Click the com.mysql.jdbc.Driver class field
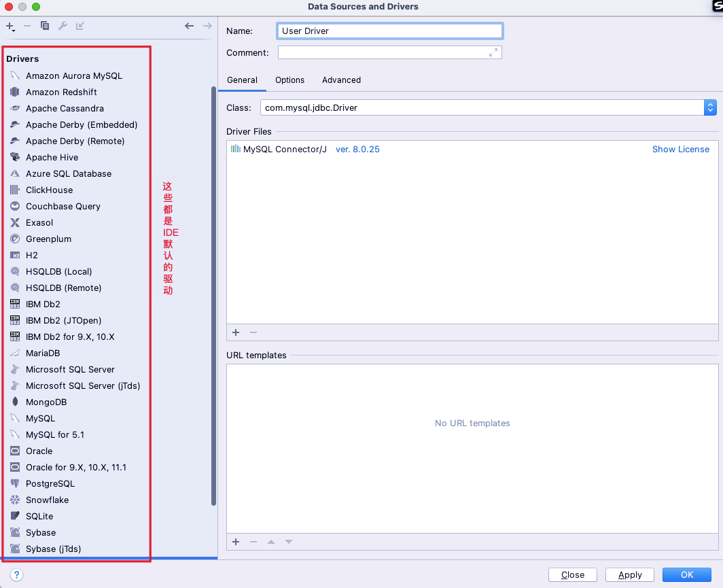This screenshot has width=723, height=588. click(482, 107)
